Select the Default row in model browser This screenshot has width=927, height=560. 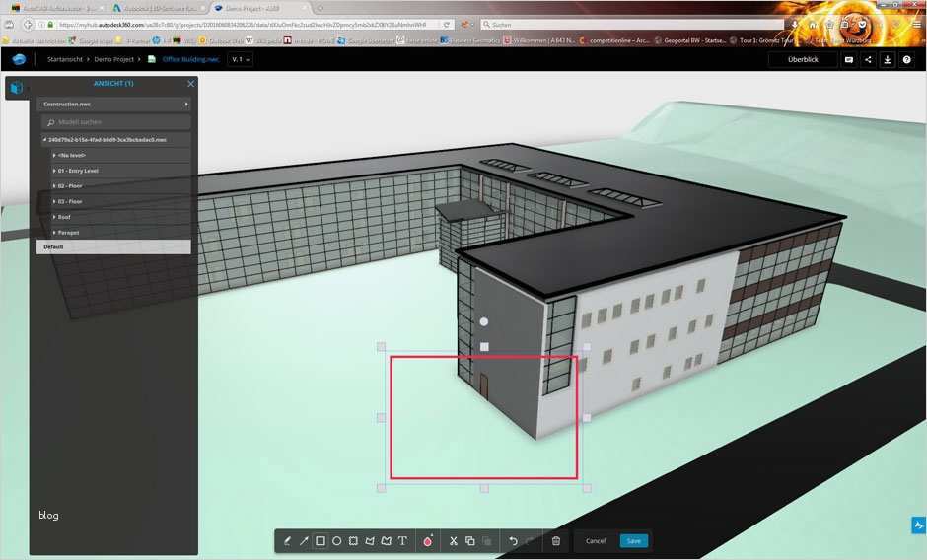click(x=113, y=247)
